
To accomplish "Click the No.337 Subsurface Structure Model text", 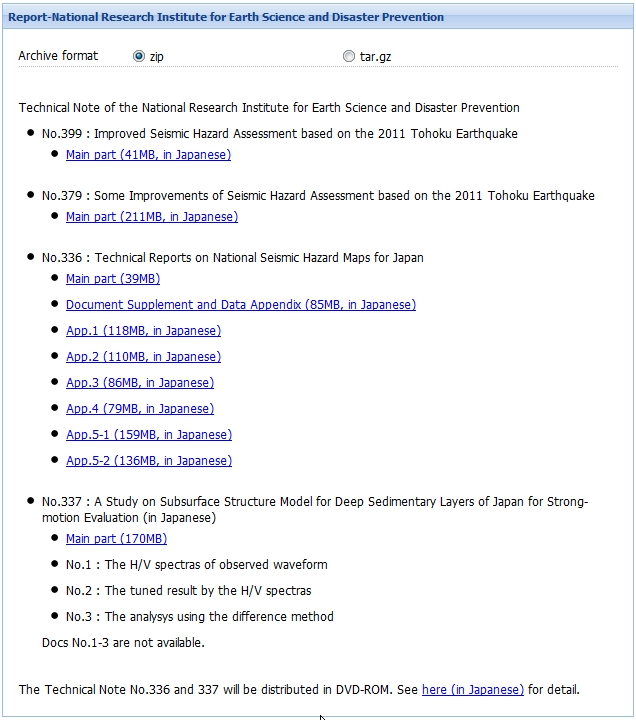I will point(314,502).
